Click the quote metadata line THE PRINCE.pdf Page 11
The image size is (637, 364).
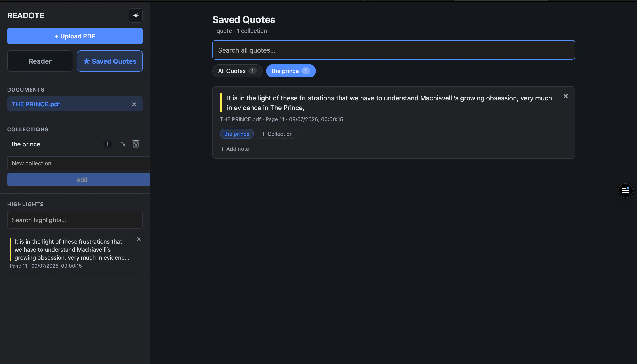tap(282, 119)
